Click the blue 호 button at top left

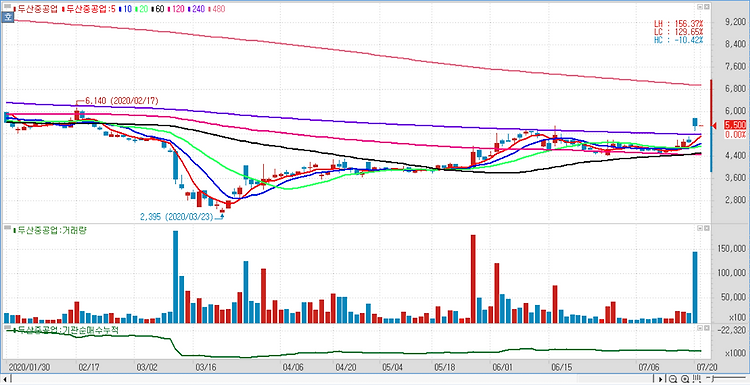(7, 17)
